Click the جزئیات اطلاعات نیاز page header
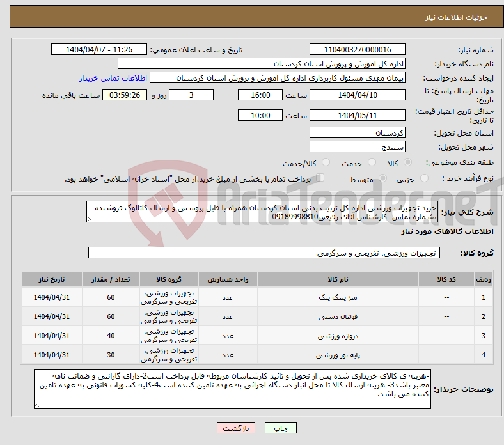 (457, 17)
